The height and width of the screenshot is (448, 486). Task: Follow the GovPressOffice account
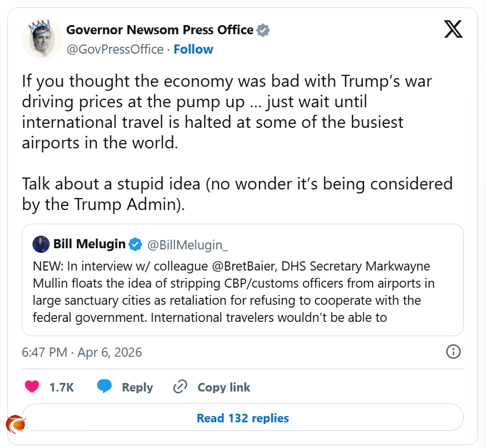[193, 50]
